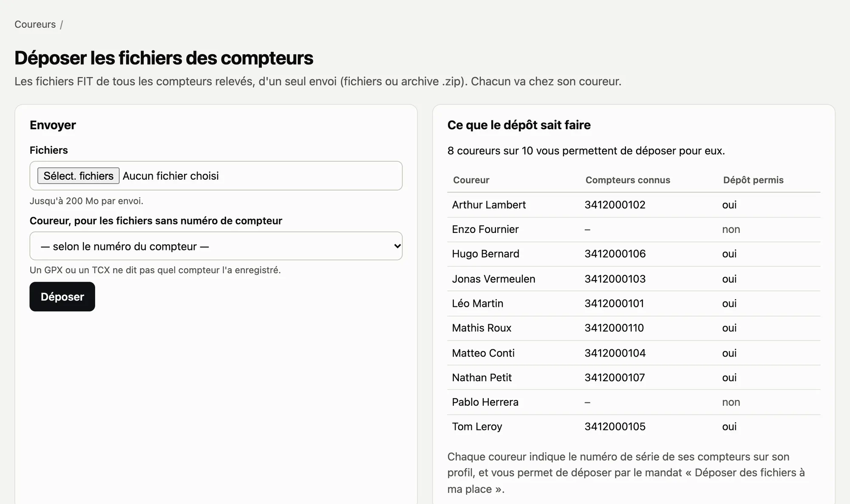Screen dimensions: 850x504
Task: Click Matteo Conti's name
Action: [x=483, y=353]
